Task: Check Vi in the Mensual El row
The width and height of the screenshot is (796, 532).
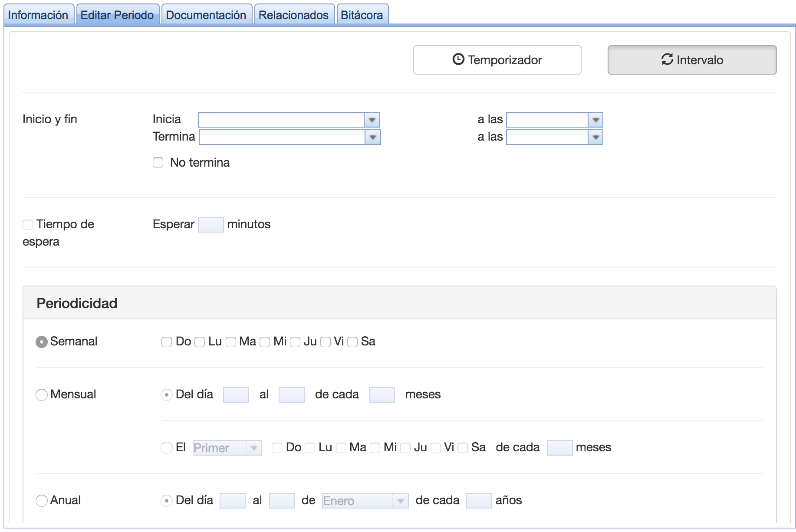Action: [x=436, y=448]
